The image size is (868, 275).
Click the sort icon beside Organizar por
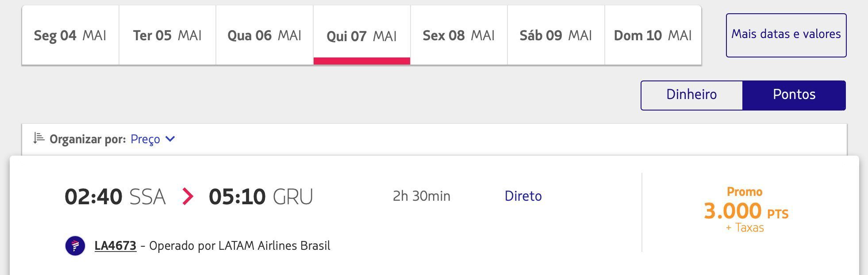[x=39, y=138]
